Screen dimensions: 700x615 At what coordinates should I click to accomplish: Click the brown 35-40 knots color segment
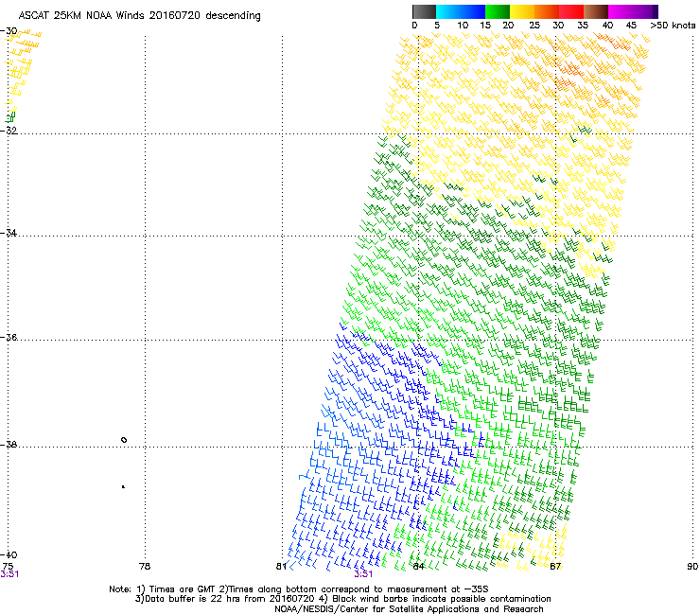[x=596, y=11]
